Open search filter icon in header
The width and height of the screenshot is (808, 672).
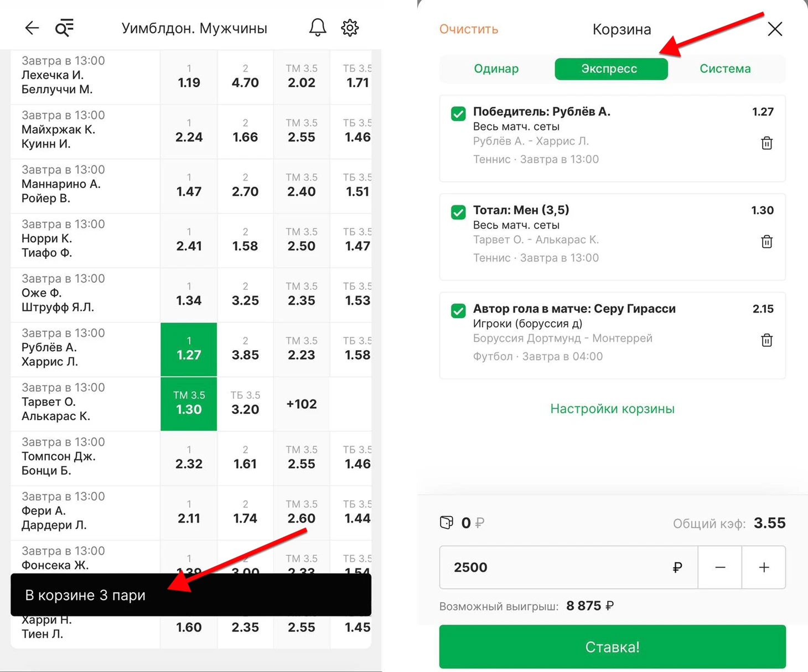(x=64, y=28)
